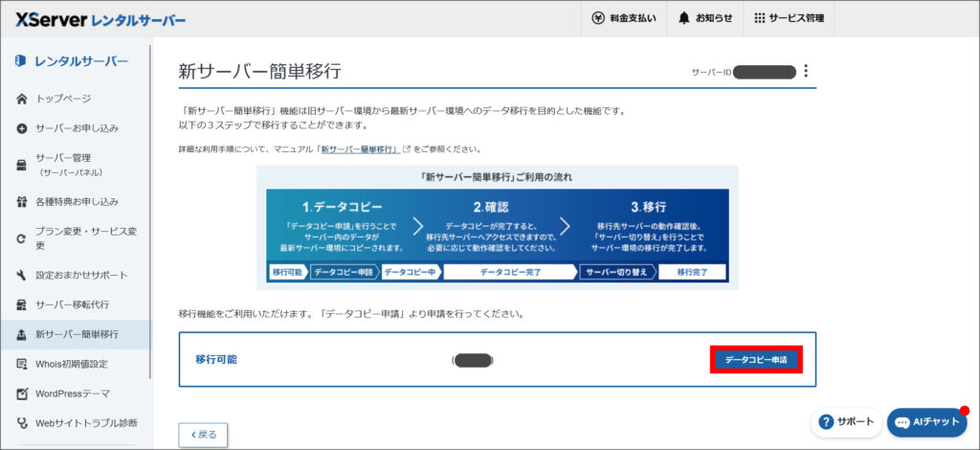
Task: Click the icon next to サーバー移転代行
Action: [22, 305]
